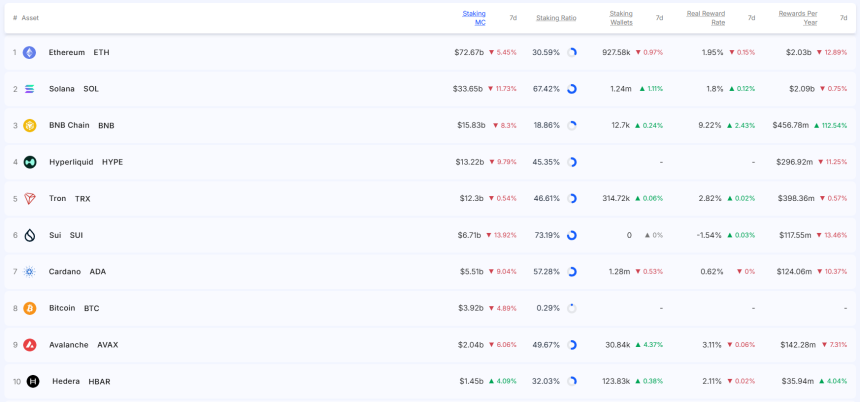Click the HBAR ticker symbol
Viewport: 860px width, 402px height.
[x=99, y=381]
